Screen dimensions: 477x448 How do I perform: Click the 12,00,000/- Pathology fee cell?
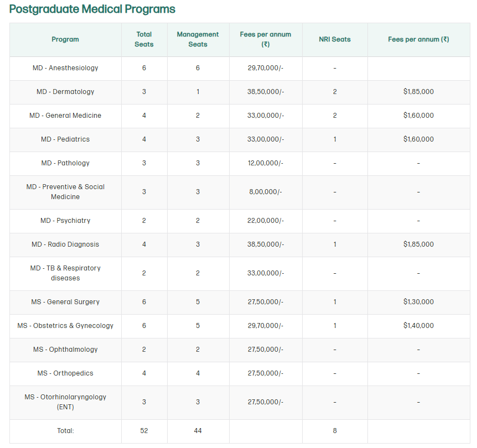pyautogui.click(x=266, y=163)
